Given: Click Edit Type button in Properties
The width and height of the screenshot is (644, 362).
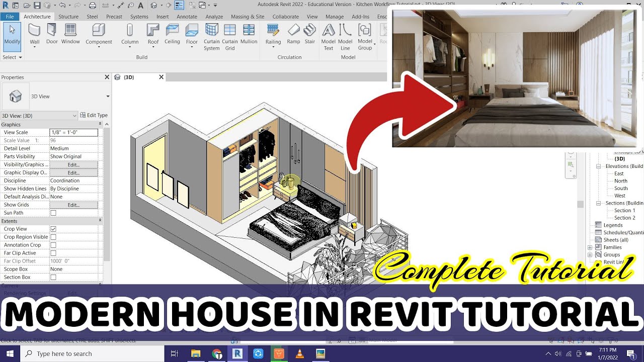Looking at the screenshot, I should click(94, 115).
